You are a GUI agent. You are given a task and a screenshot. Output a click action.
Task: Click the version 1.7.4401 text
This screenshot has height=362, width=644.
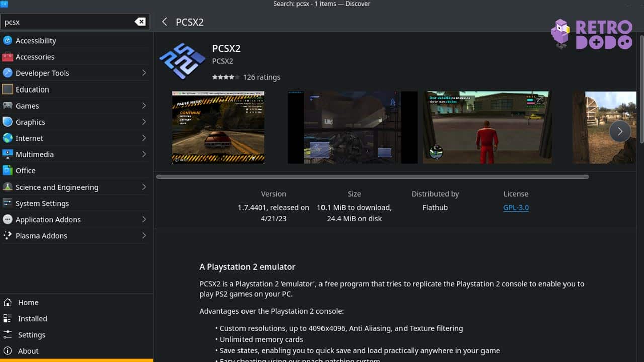coord(274,213)
